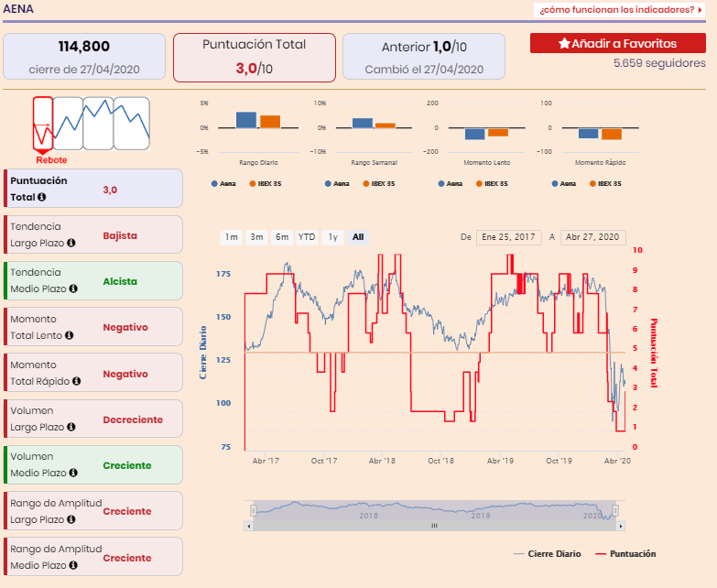
Task: Click info icon for Tendencia Largo Plazo
Action: [x=71, y=243]
